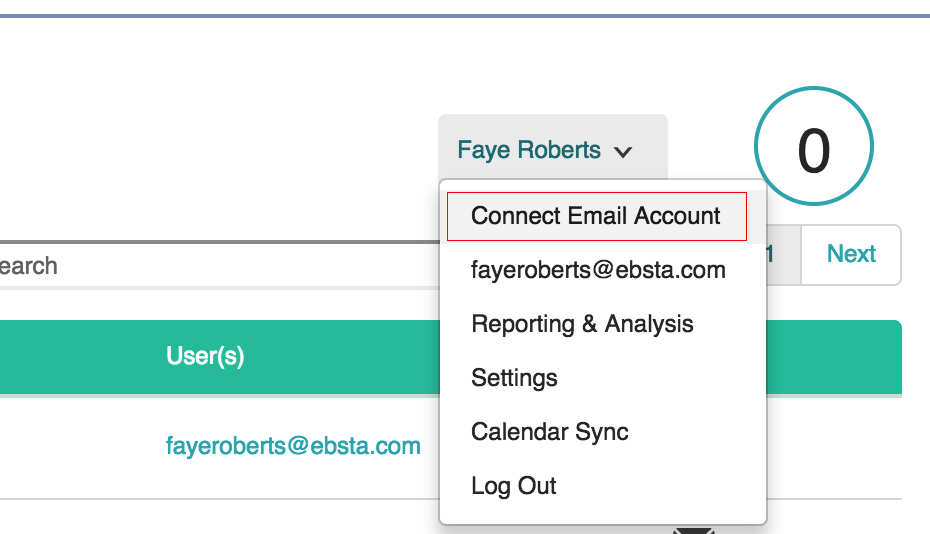Log Out via the user menu
Image resolution: width=930 pixels, height=534 pixels.
click(x=514, y=486)
